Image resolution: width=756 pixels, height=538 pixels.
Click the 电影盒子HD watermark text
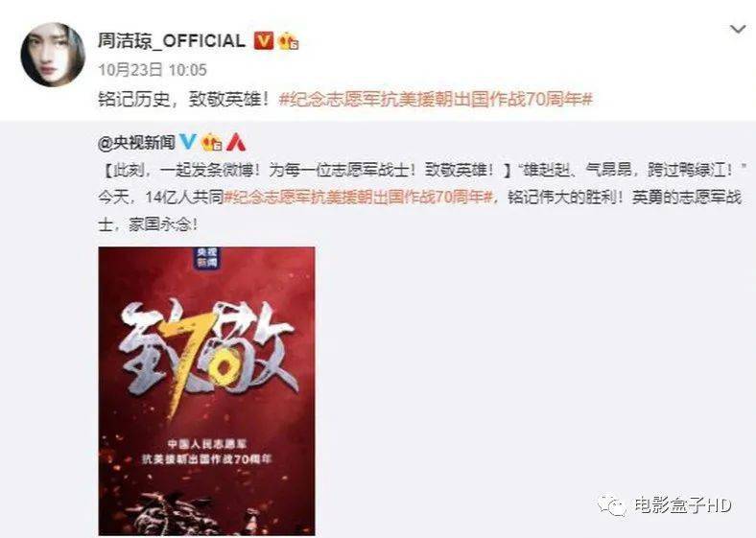pos(683,505)
